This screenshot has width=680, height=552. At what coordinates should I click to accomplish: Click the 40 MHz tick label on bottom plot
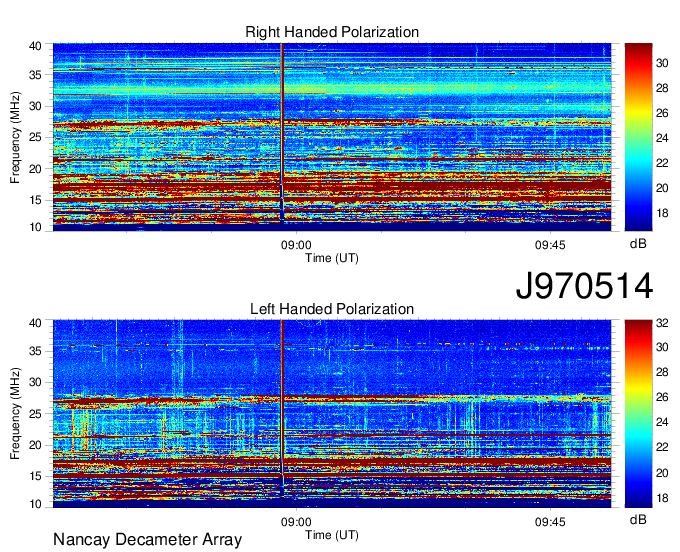coord(36,323)
